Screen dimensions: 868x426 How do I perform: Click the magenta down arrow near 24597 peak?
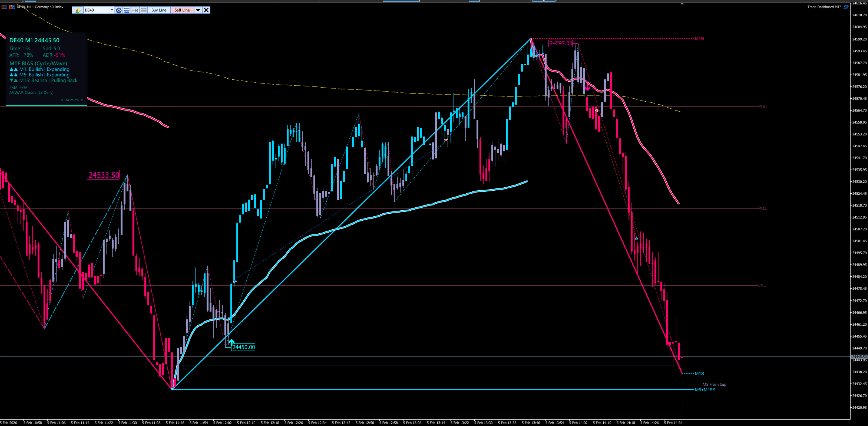coord(587,87)
